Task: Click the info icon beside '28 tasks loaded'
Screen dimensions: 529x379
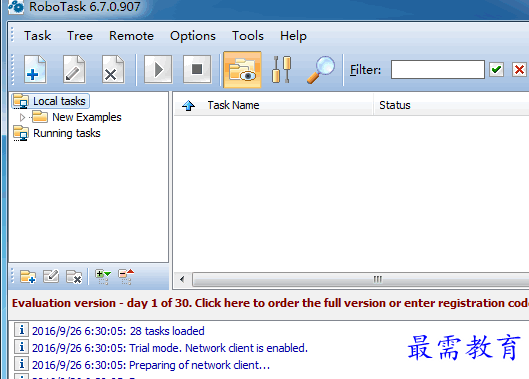Action: pos(21,330)
